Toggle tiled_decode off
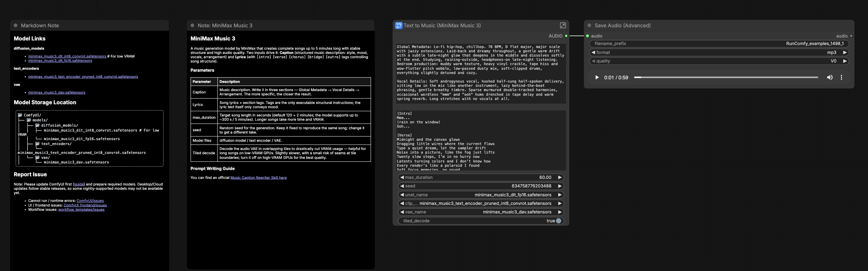The height and width of the screenshot is (271, 868). tap(558, 221)
